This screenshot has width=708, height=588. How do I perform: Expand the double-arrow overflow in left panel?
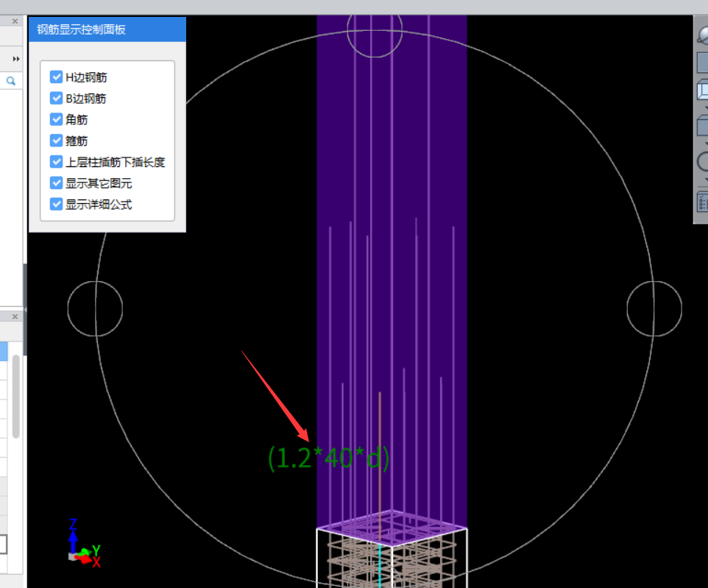[x=15, y=58]
